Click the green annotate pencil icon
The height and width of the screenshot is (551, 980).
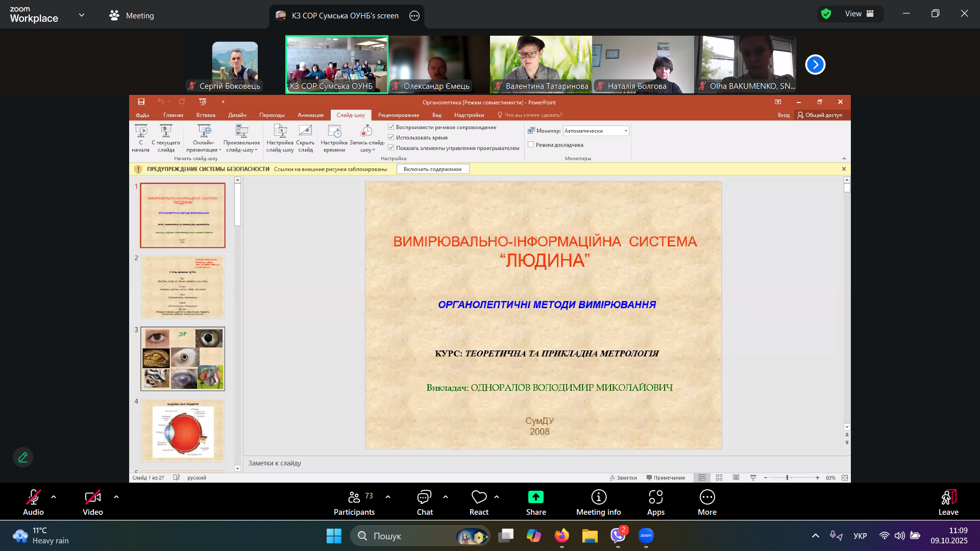[23, 457]
